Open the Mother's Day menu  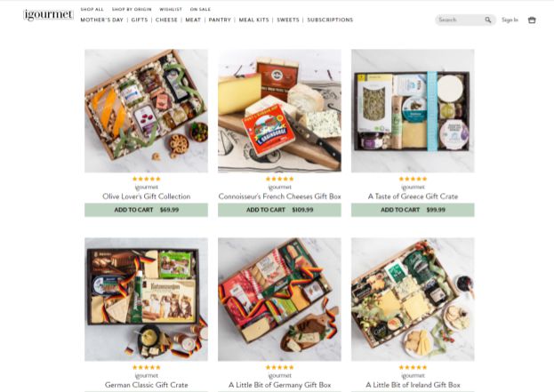click(101, 20)
